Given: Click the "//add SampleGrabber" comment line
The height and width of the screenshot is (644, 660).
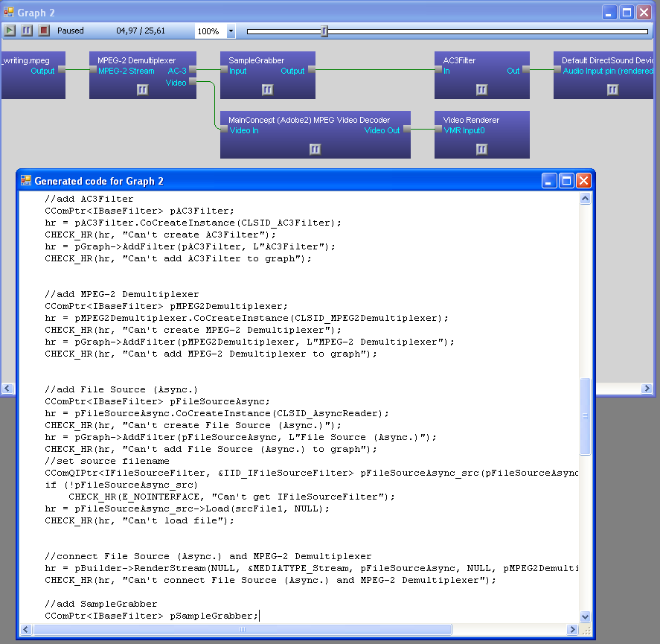Looking at the screenshot, I should click(x=100, y=604).
